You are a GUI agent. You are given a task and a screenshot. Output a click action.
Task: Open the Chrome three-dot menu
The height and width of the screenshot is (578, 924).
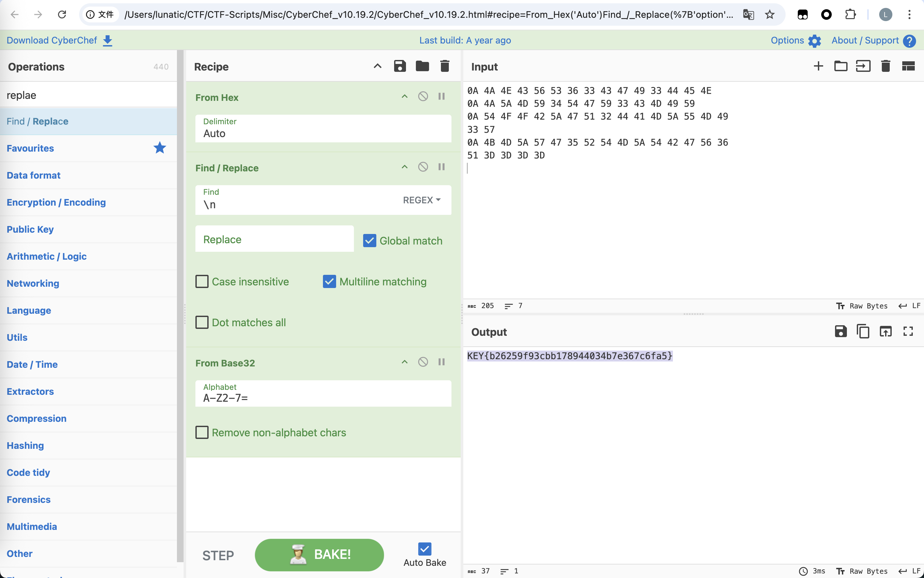click(x=910, y=14)
